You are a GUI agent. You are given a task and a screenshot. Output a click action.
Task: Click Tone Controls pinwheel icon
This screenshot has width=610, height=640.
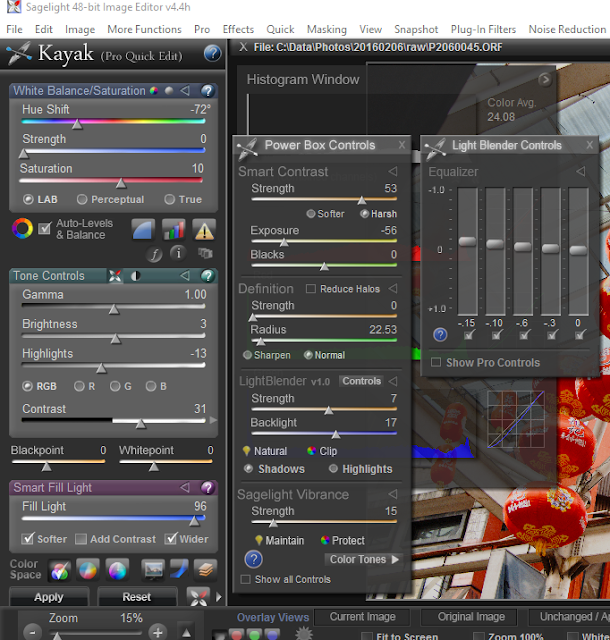(x=115, y=276)
